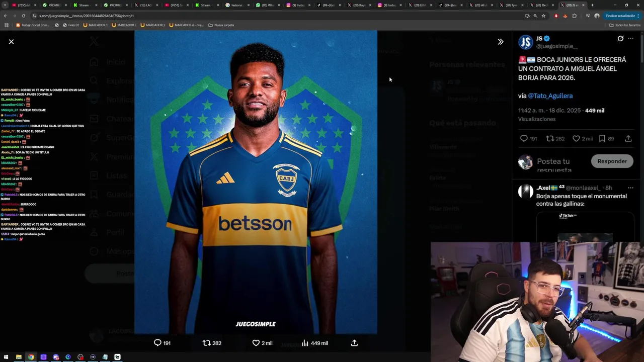Open the JS profile avatar in the tweet
Image resolution: width=644 pixels, height=362 pixels.
[x=525, y=42]
